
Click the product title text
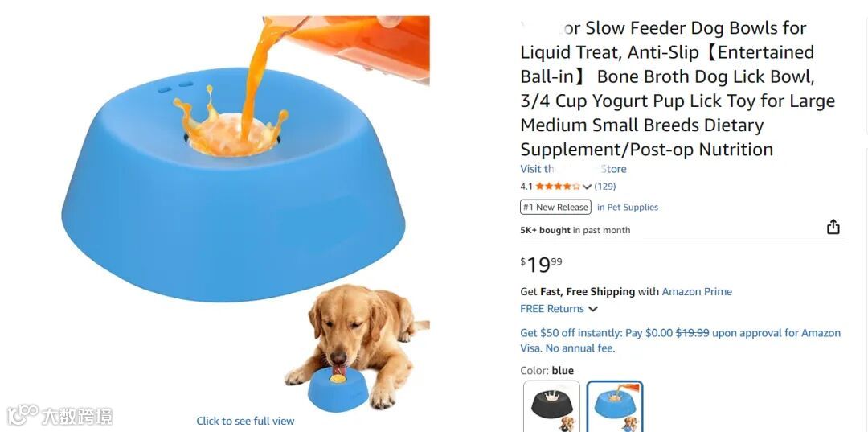[678, 88]
